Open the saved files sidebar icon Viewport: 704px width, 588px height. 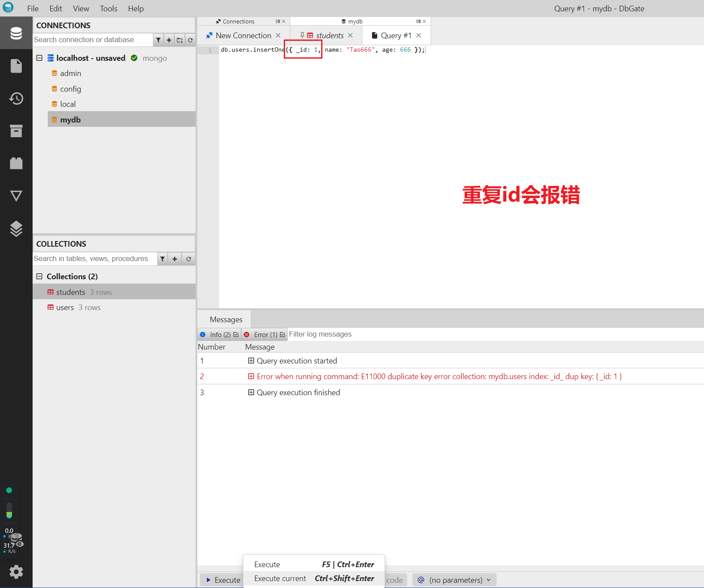tap(16, 66)
